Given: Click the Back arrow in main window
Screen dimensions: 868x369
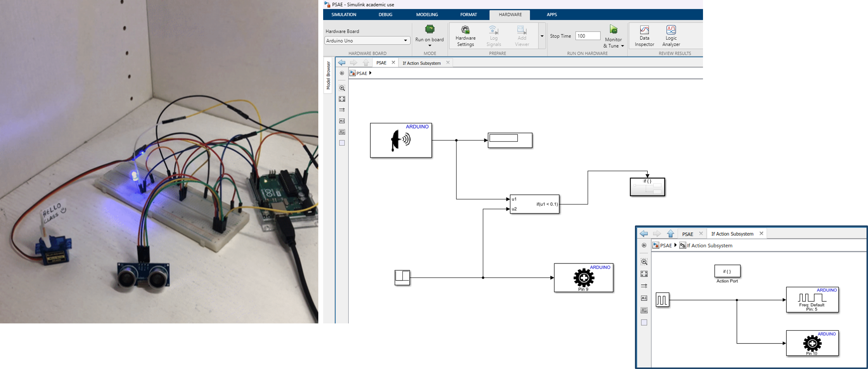Looking at the screenshot, I should tap(342, 63).
